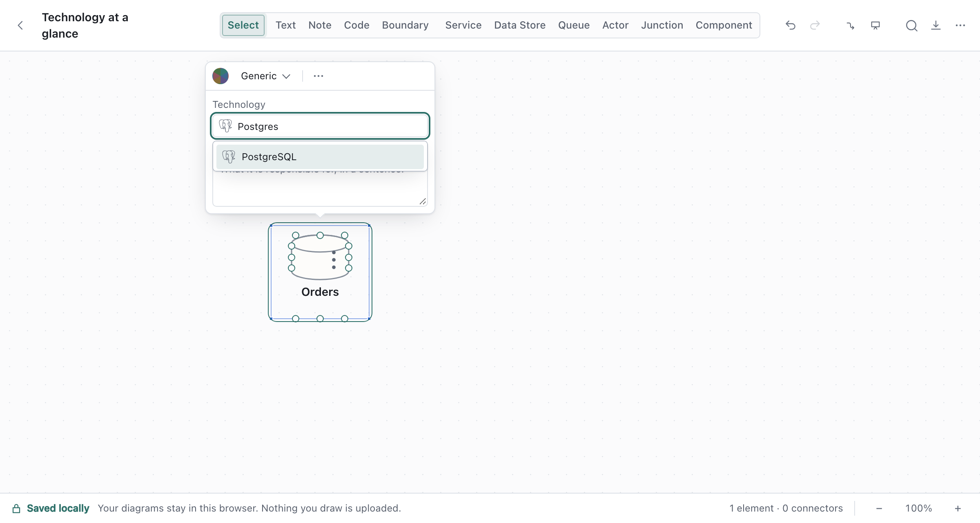Screen dimensions: 980x523
Task: Pick the Component tool
Action: pos(724,25)
